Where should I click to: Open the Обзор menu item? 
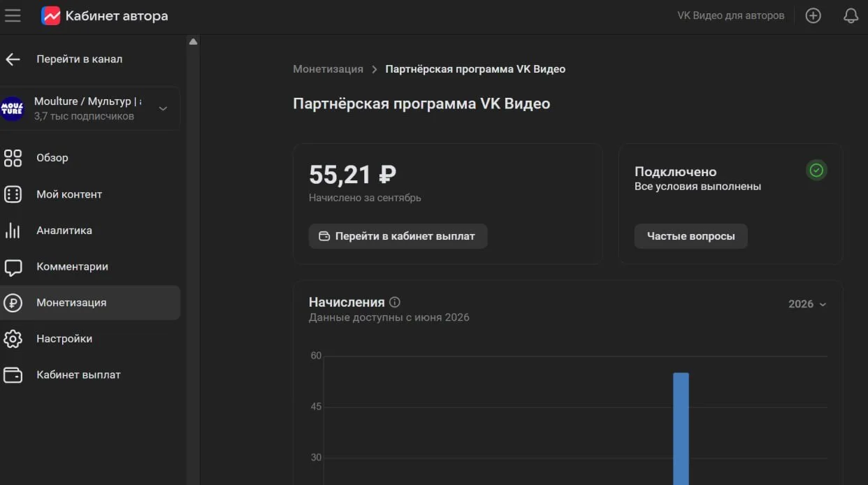pos(90,158)
